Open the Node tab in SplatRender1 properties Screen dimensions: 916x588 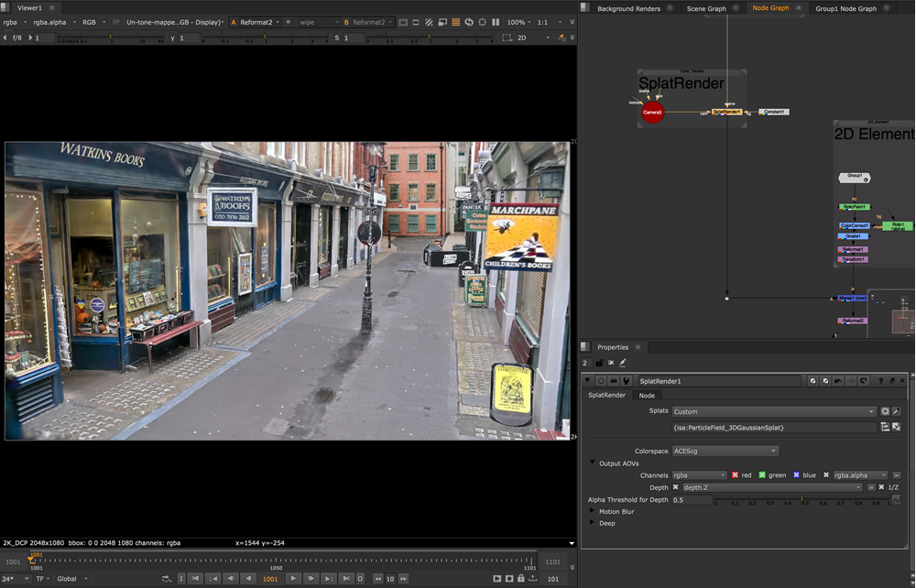(x=647, y=395)
